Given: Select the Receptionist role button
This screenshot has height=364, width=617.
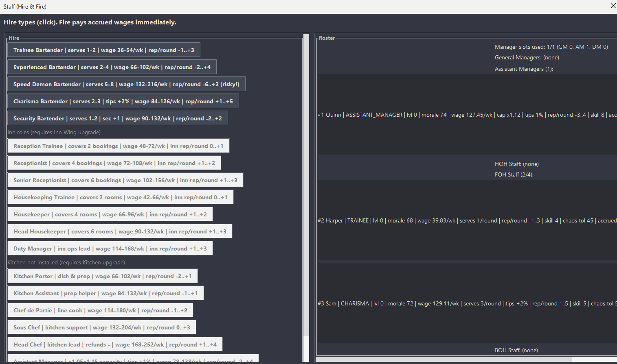Looking at the screenshot, I should click(114, 163).
